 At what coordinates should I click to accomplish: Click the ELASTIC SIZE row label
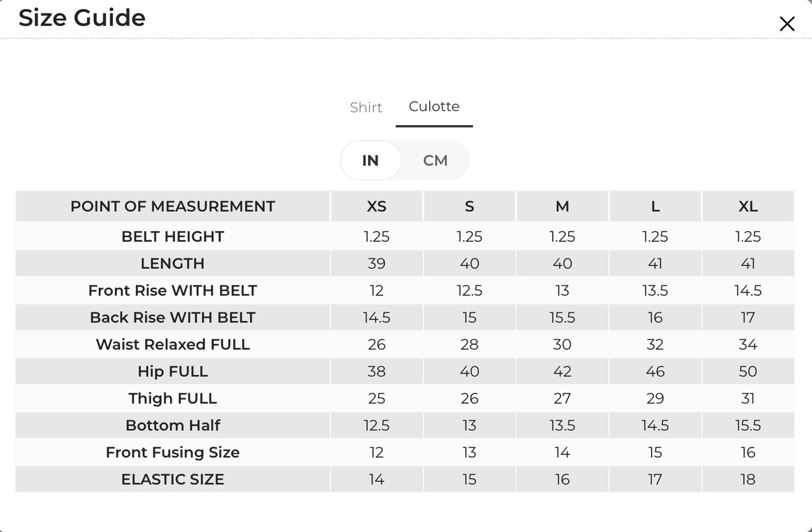tap(173, 479)
